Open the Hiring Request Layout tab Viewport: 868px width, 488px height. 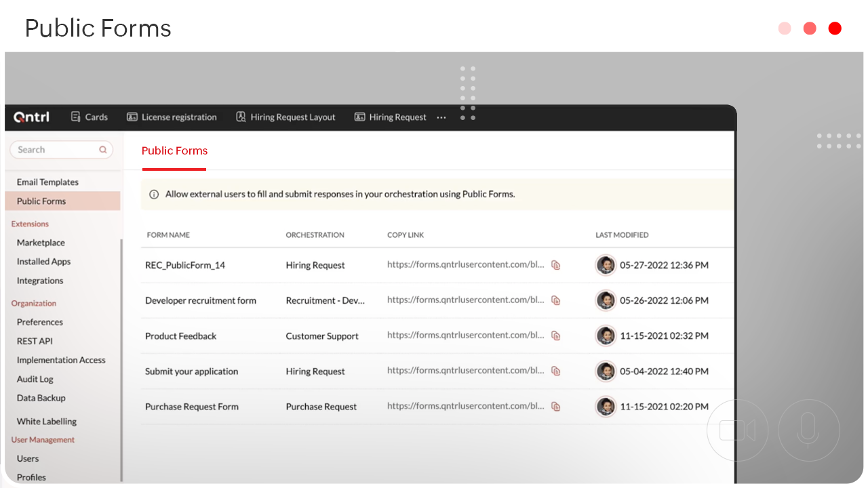coord(285,117)
